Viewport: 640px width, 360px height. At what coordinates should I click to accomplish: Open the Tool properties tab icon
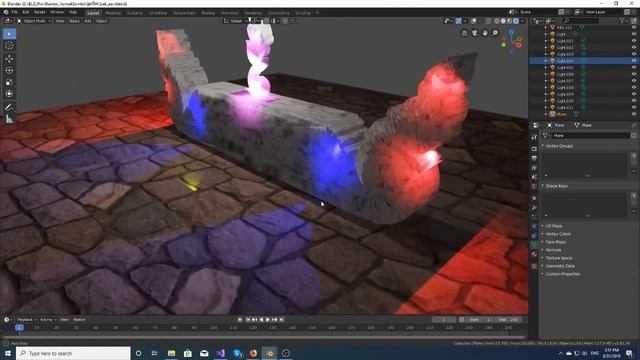pyautogui.click(x=534, y=137)
